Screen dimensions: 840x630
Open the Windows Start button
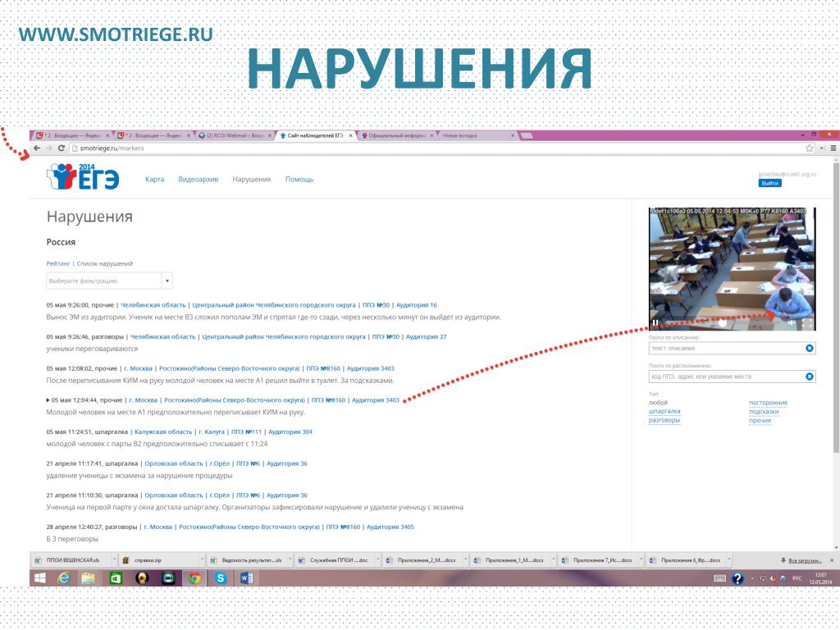(39, 578)
